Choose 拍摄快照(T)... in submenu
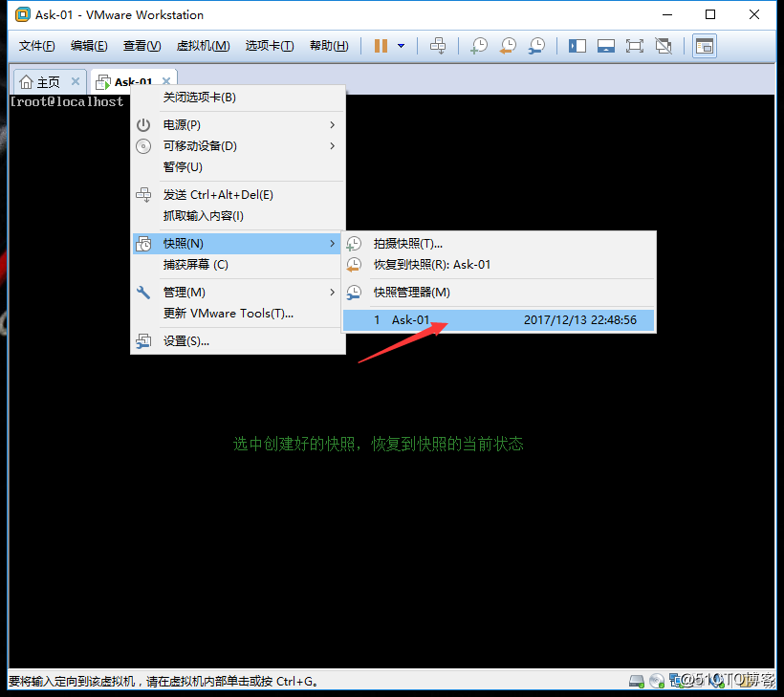 click(498, 244)
